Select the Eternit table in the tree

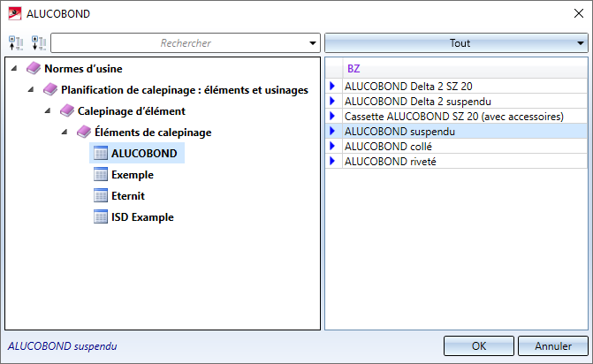click(x=128, y=196)
